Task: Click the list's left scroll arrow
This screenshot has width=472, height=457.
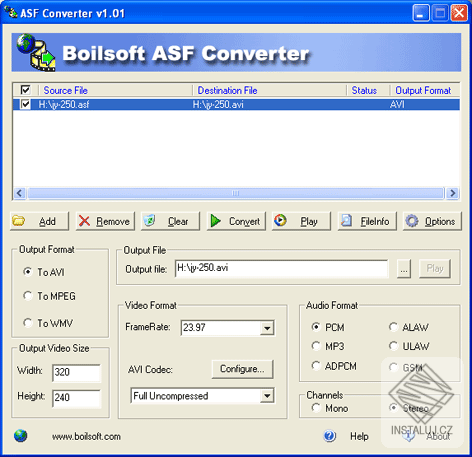Action: tap(20, 193)
